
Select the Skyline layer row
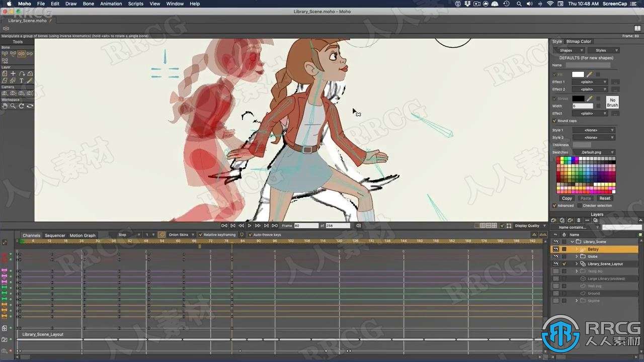(594, 301)
